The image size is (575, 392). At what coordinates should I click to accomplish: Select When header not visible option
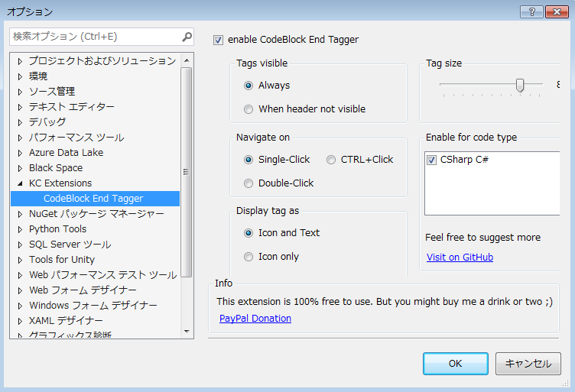pos(249,109)
